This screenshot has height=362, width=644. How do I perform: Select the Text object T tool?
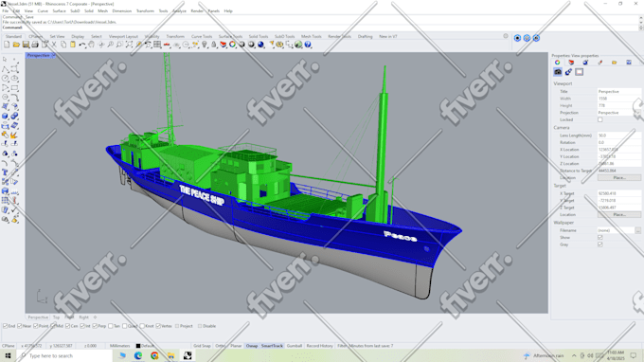[x=5, y=172]
